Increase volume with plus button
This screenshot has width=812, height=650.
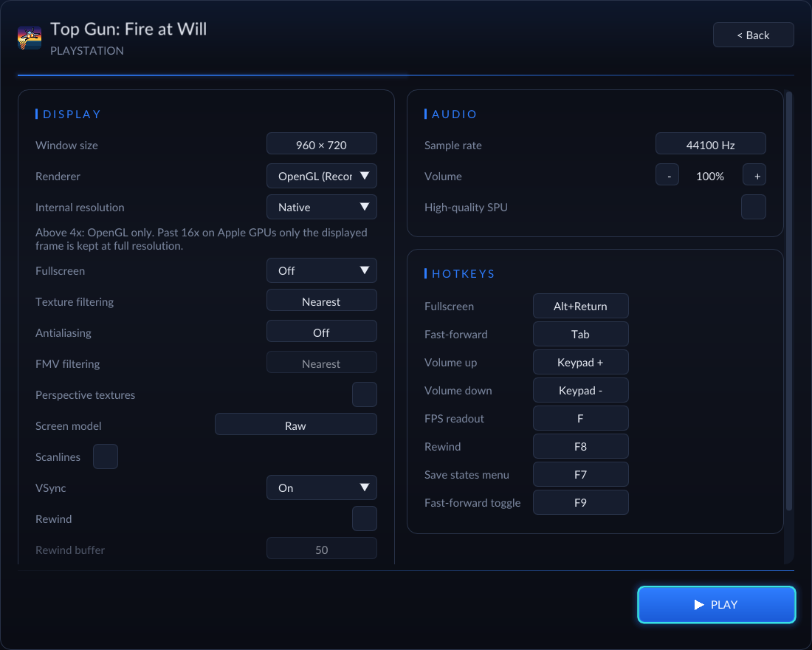pos(754,174)
